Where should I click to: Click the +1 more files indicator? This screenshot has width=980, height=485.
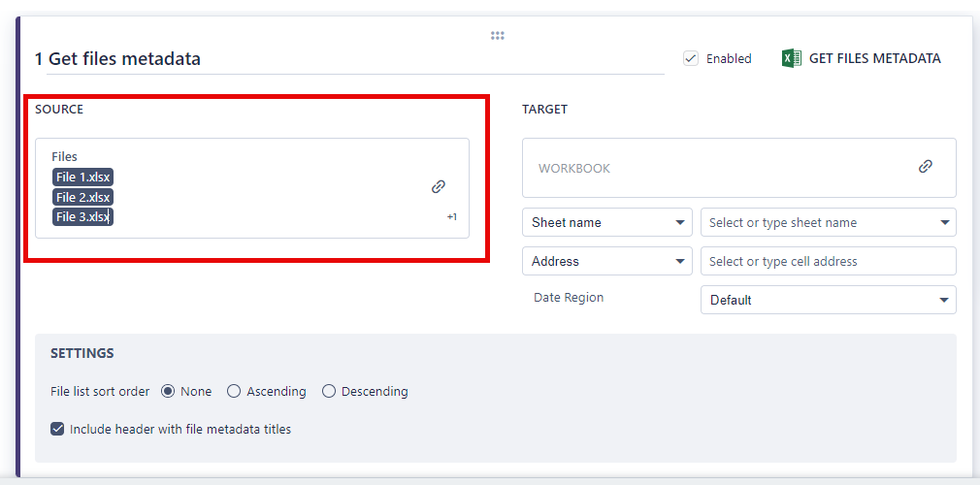(x=451, y=217)
